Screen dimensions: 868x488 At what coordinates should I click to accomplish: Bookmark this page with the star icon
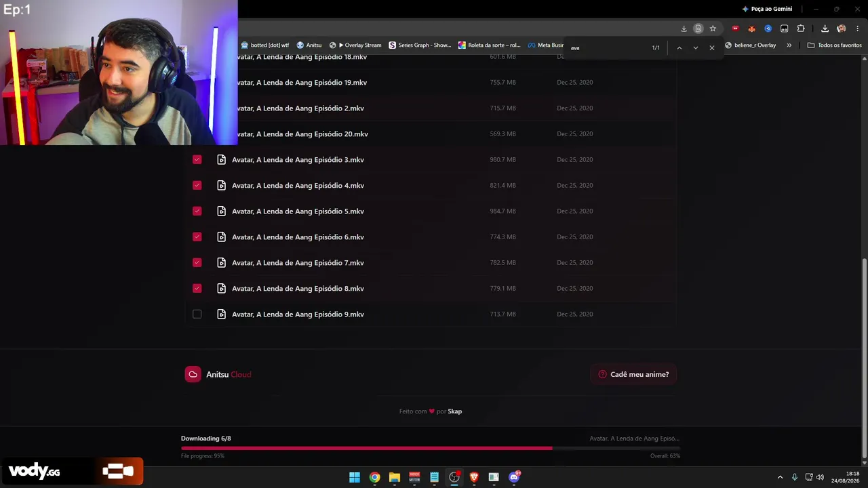pyautogui.click(x=713, y=28)
